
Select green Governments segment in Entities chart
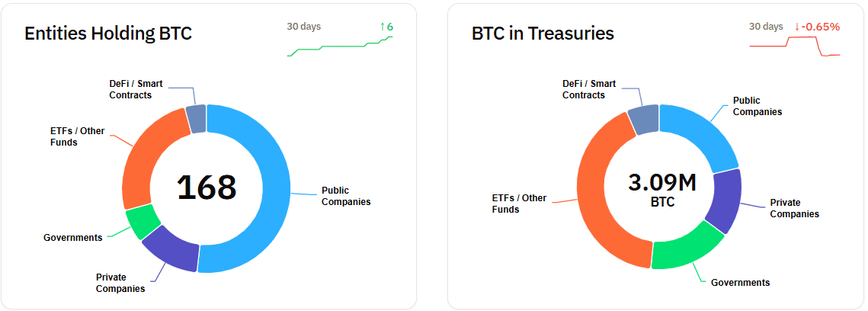pyautogui.click(x=143, y=222)
